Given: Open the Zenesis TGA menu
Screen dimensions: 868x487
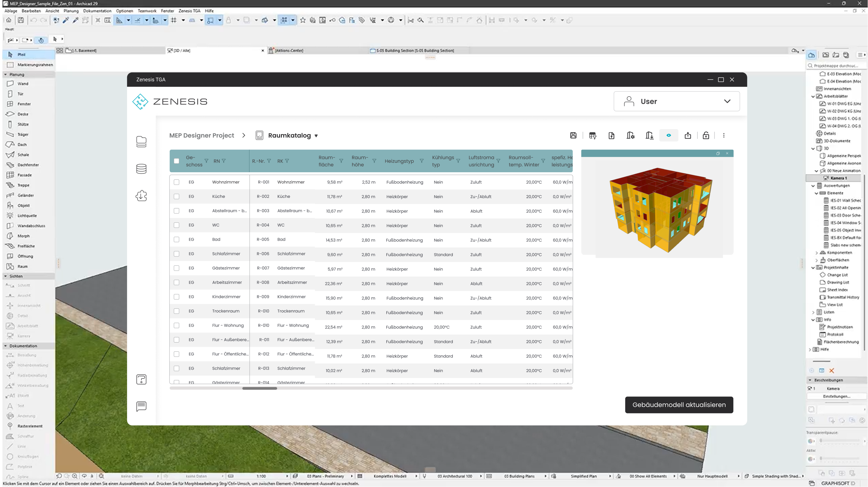Looking at the screenshot, I should click(x=189, y=11).
